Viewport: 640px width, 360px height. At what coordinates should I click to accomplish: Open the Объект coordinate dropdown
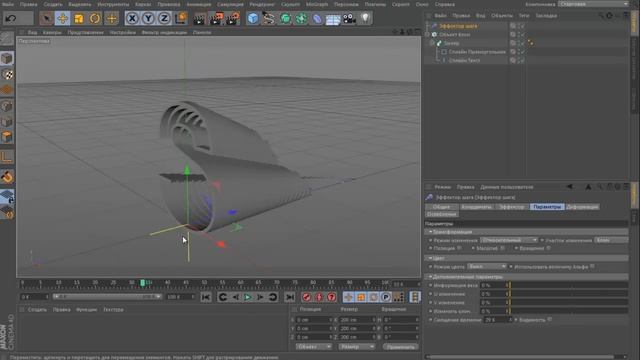pyautogui.click(x=313, y=347)
